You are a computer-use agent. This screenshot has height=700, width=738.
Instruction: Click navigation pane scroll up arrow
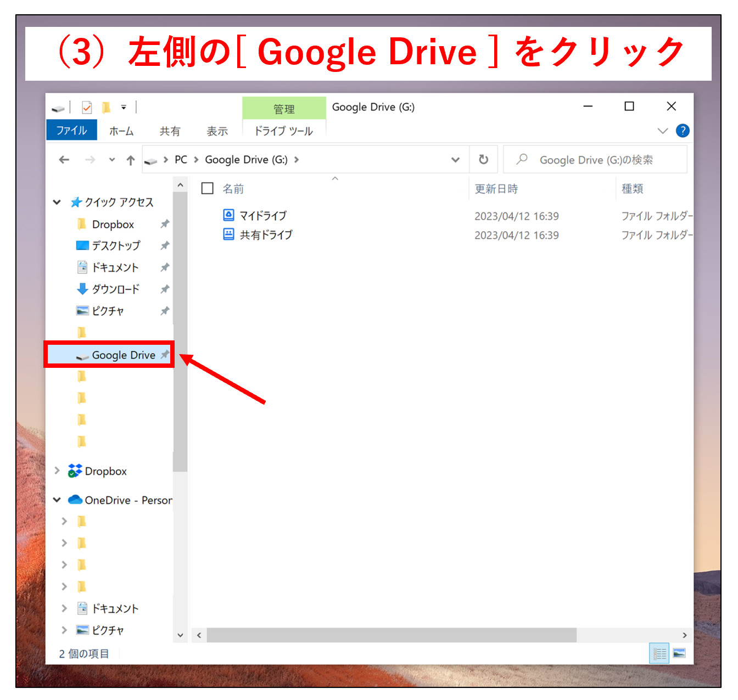180,186
